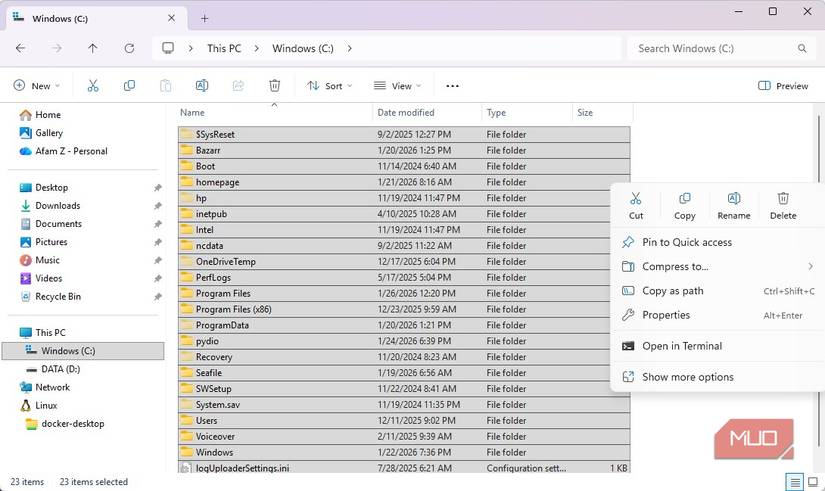Choose Delete in the context menu
The image size is (825, 491).
[x=783, y=206]
